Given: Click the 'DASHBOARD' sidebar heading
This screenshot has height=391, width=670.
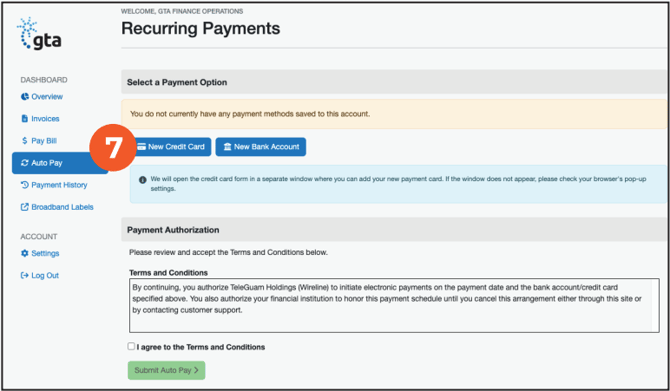Looking at the screenshot, I should click(x=44, y=79).
